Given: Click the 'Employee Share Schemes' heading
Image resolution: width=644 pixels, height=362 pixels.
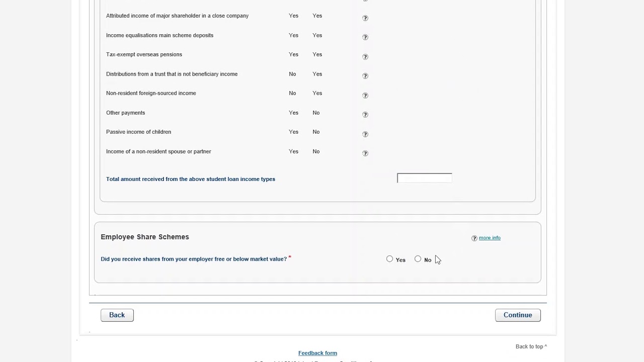Looking at the screenshot, I should (x=145, y=237).
